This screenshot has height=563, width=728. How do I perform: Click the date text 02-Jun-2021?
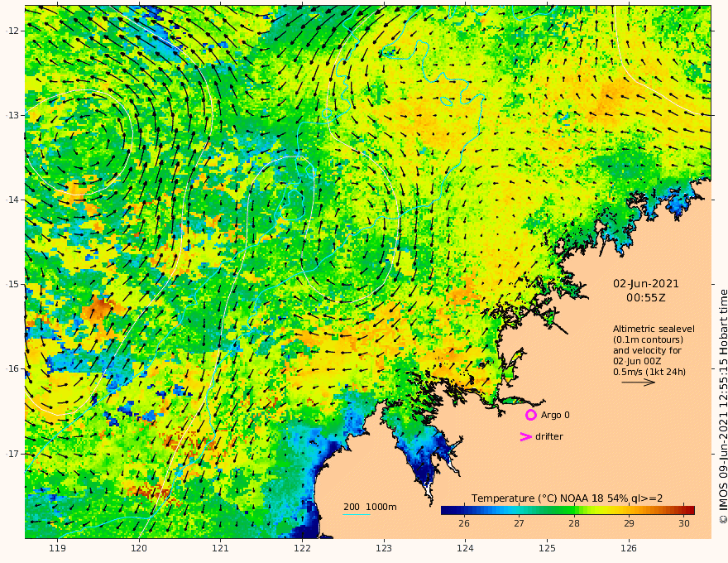646,284
